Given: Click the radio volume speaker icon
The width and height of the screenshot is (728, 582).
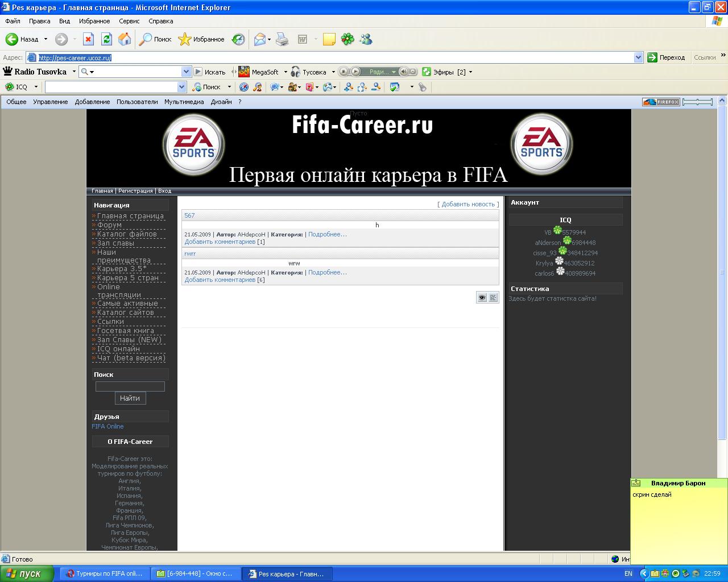Looking at the screenshot, I should coord(403,72).
